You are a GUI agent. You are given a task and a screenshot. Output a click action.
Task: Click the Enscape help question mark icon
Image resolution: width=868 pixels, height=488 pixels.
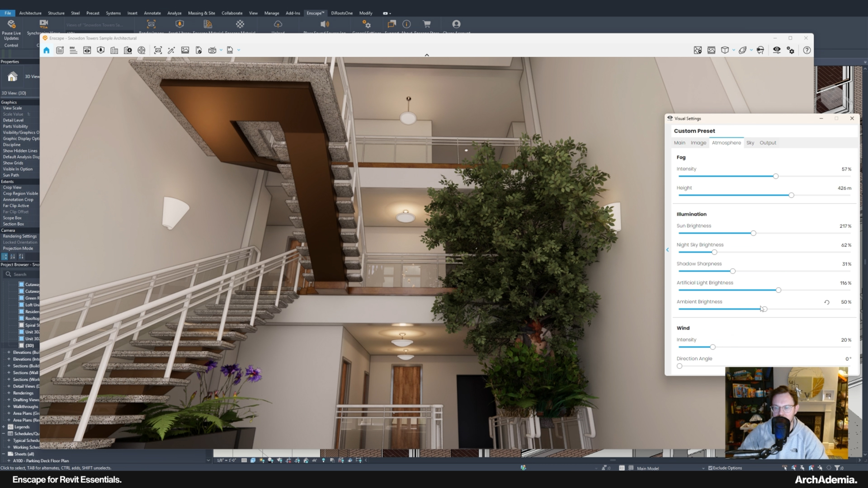coord(807,50)
